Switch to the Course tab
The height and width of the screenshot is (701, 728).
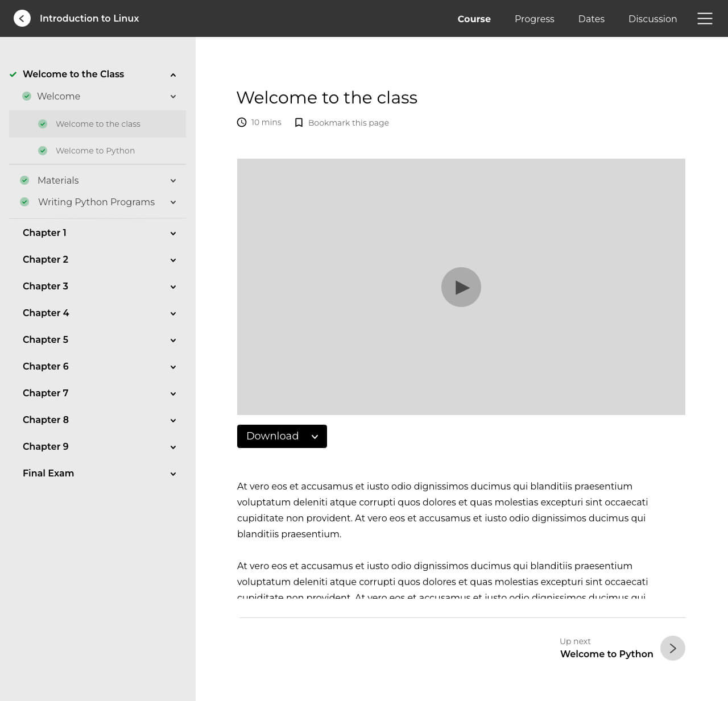(x=474, y=19)
